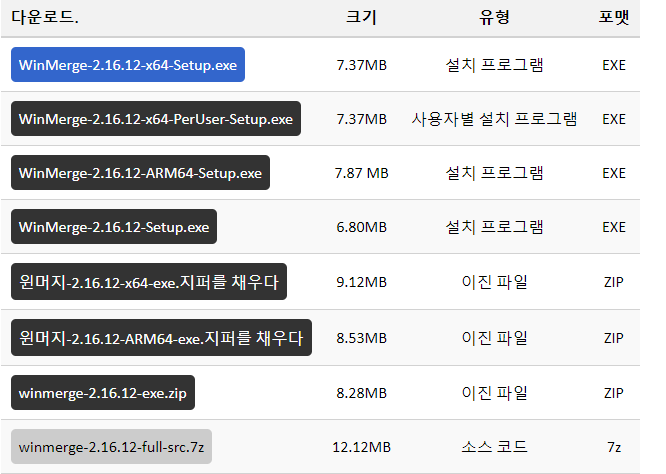The width and height of the screenshot is (666, 474).
Task: Click 이진 파일 in the 8.53MB row
Action: 494,338
